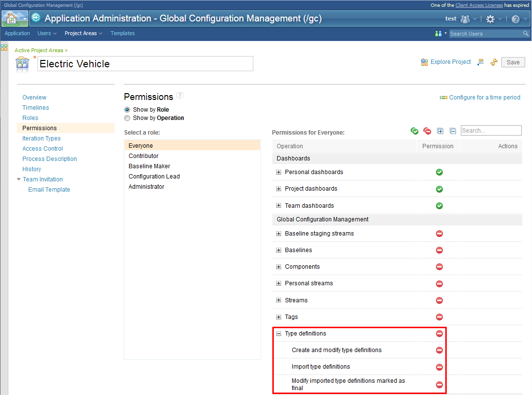This screenshot has height=395, width=532.
Task: Open the Help question mark menu
Action: coord(515,19)
